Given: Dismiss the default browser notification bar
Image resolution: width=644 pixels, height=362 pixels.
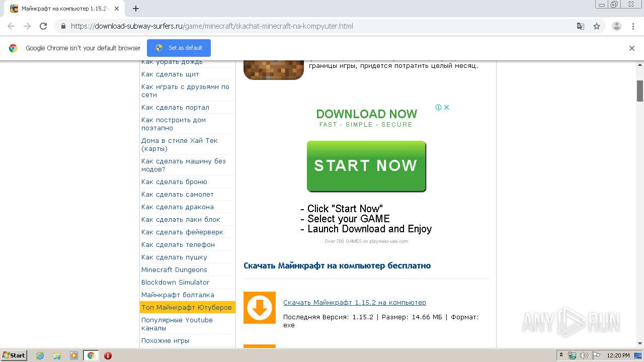Looking at the screenshot, I should point(632,48).
